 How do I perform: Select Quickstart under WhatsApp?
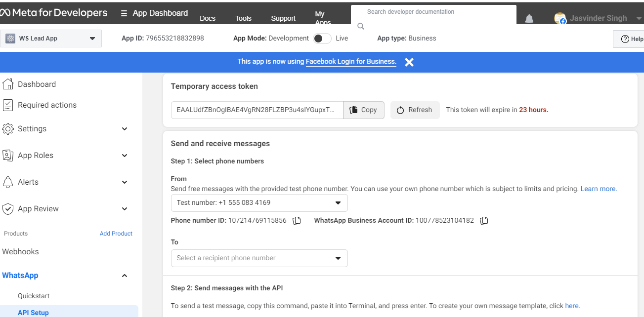click(x=34, y=296)
